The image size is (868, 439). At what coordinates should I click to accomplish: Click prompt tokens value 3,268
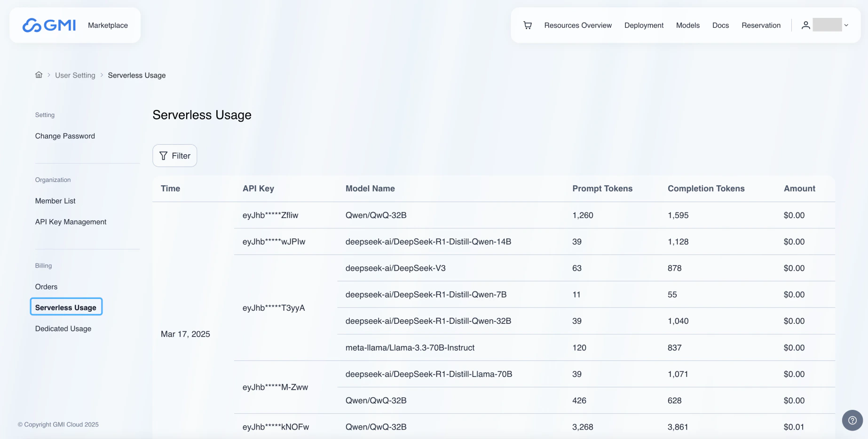click(x=583, y=427)
